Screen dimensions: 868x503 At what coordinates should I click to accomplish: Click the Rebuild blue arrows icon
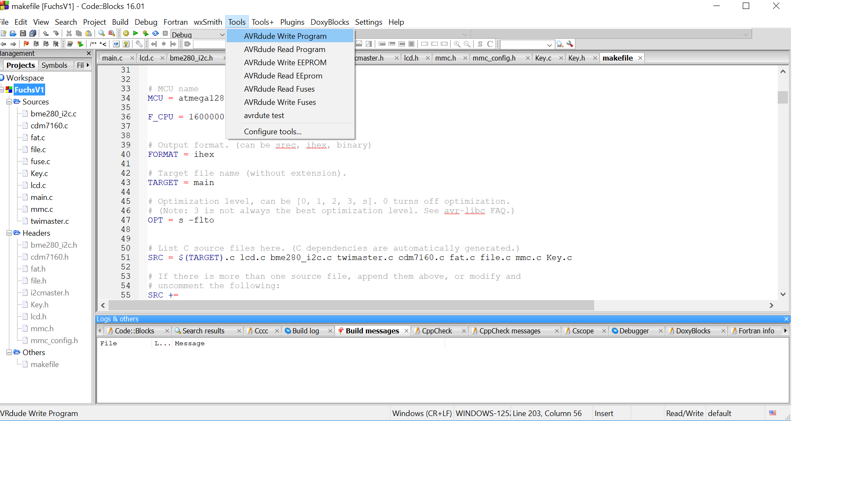[x=155, y=33]
